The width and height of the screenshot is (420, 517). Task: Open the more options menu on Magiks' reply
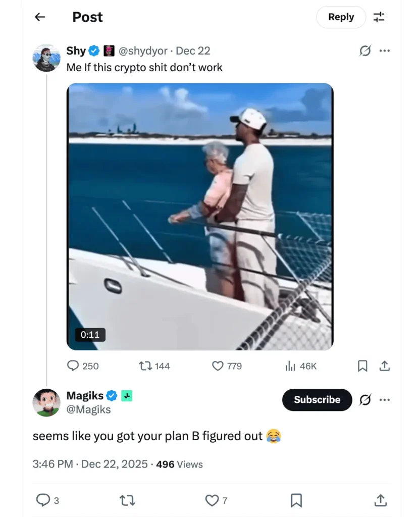pyautogui.click(x=385, y=399)
